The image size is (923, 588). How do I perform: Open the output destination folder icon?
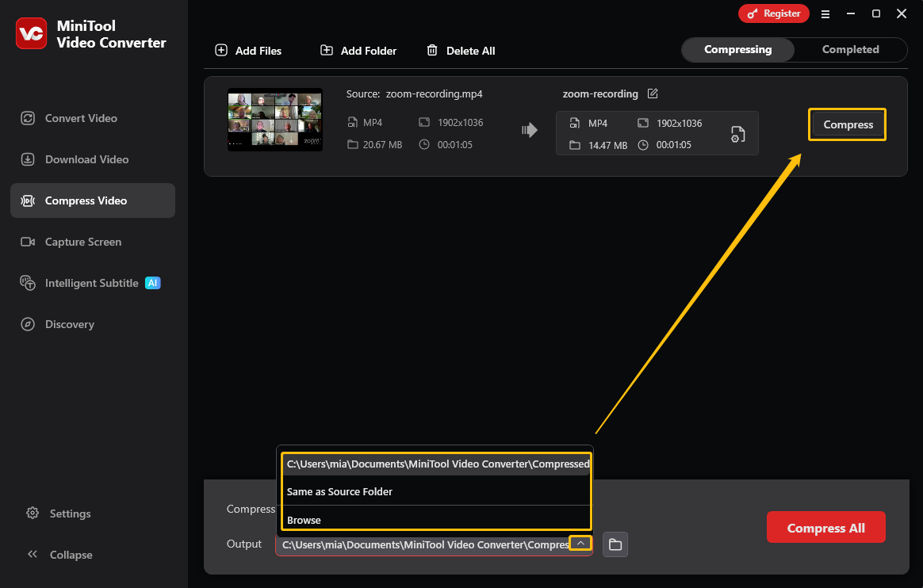(615, 544)
